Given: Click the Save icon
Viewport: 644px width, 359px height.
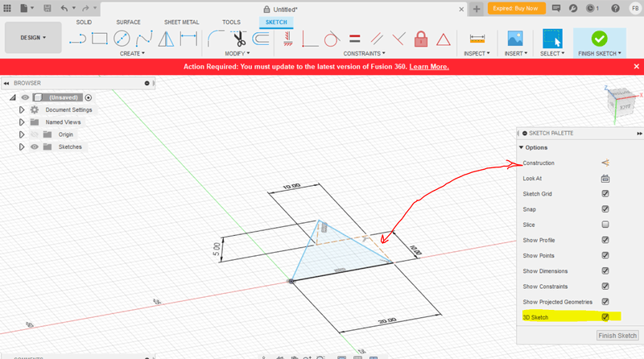Looking at the screenshot, I should click(47, 8).
